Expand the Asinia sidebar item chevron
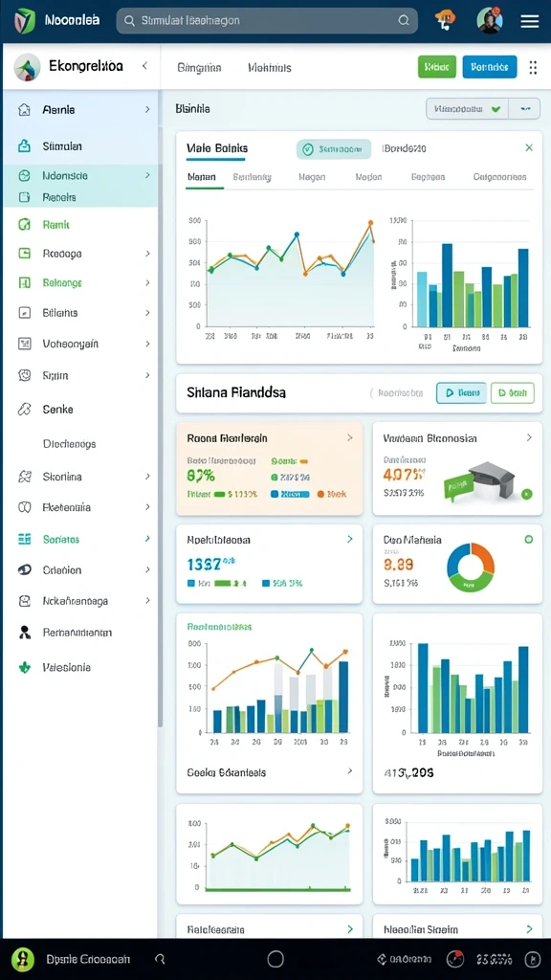551x980 pixels. (x=147, y=109)
